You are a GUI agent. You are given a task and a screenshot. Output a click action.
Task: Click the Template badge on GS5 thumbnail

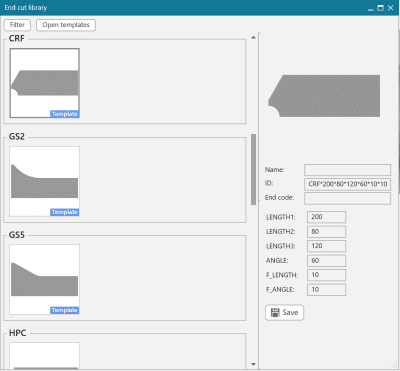click(65, 310)
